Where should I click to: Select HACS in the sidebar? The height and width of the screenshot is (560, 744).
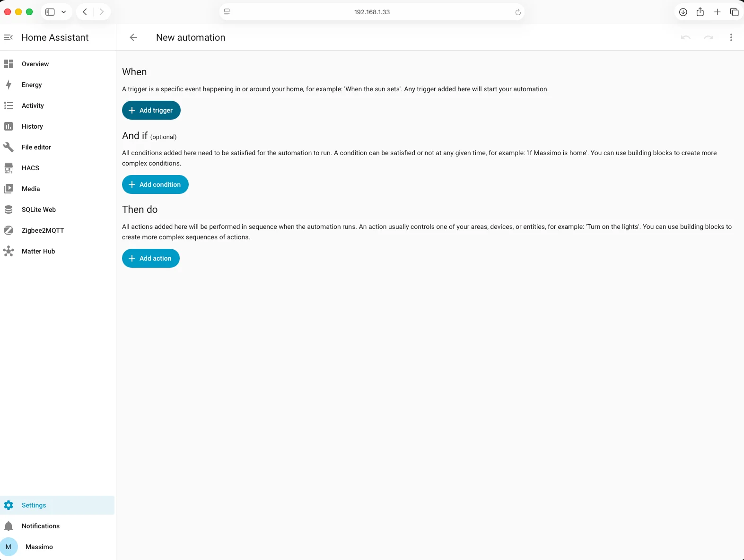(x=57, y=168)
